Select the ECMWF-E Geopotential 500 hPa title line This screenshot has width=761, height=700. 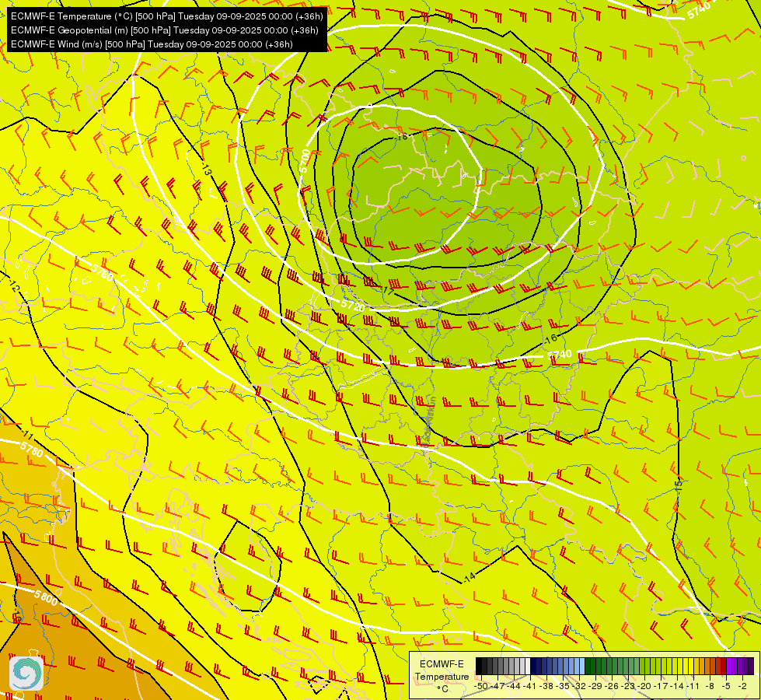tap(165, 30)
